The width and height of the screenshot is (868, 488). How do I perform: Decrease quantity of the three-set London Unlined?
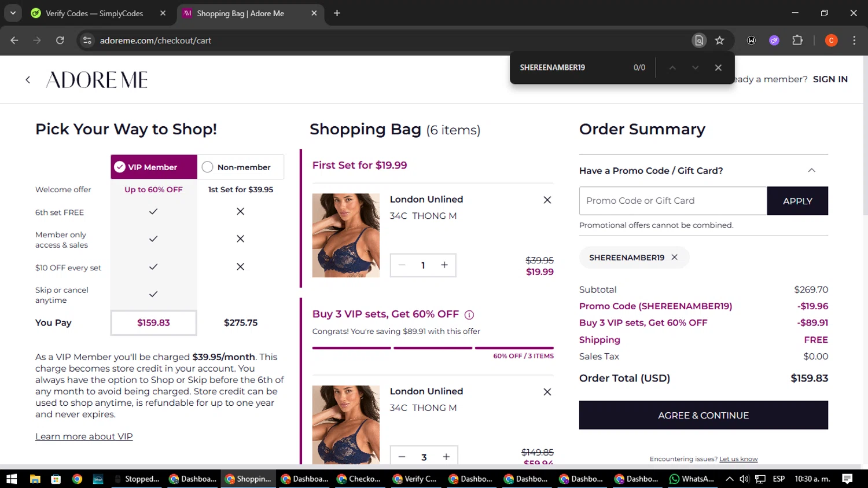pos(402,457)
